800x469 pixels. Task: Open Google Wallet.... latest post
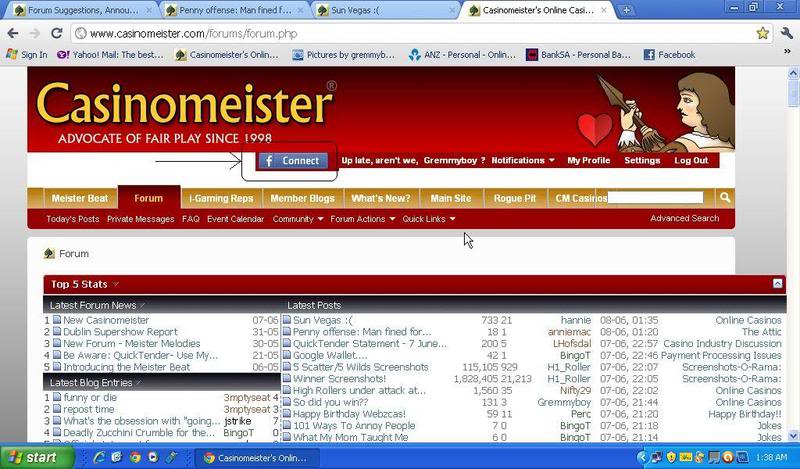(330, 355)
